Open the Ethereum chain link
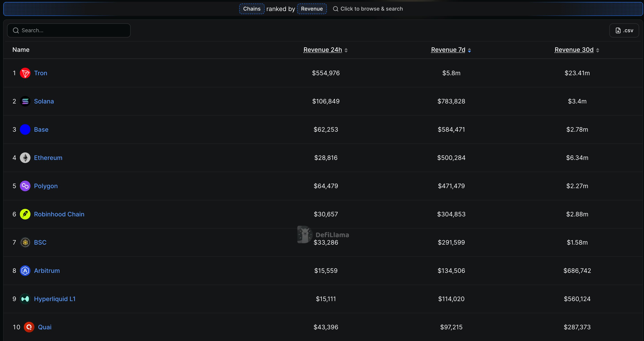This screenshot has width=644, height=341. click(x=48, y=158)
